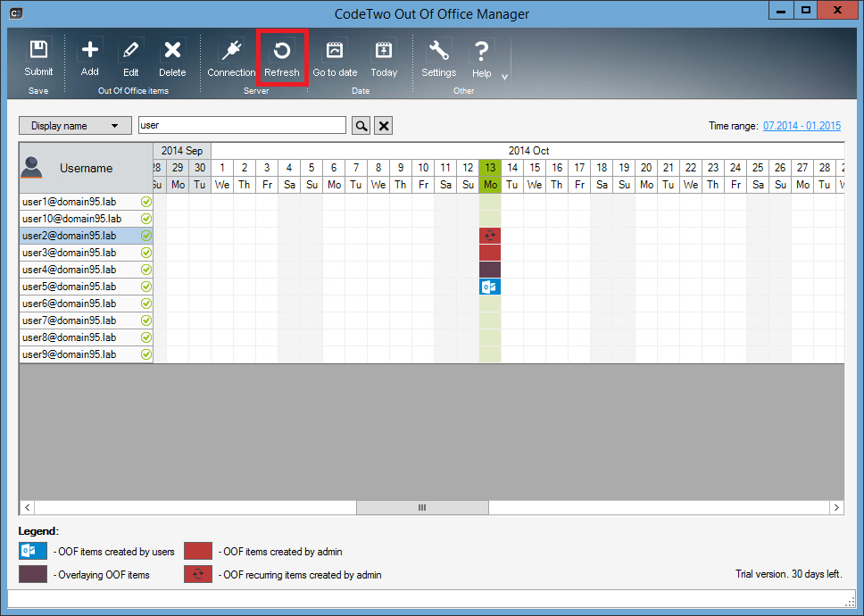Expand the ribbon overflow chevron
The height and width of the screenshot is (616, 864).
click(x=504, y=77)
